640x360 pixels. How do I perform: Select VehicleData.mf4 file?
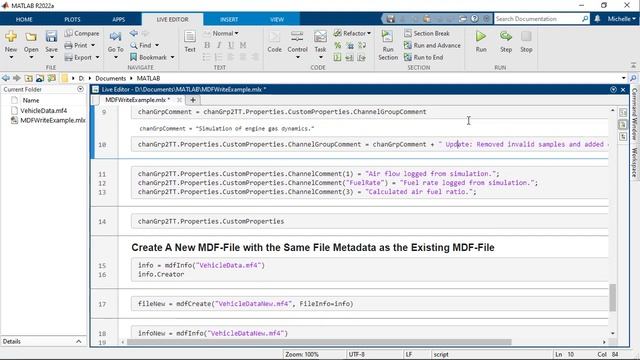coord(43,111)
